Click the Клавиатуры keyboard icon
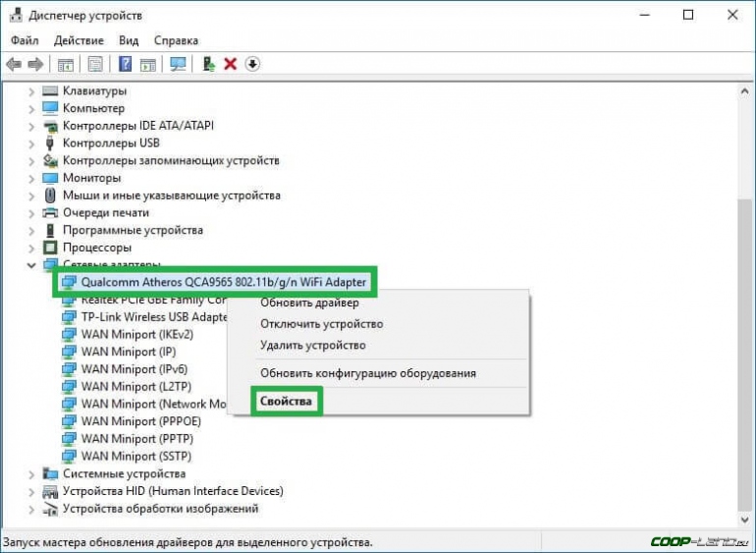This screenshot has width=756, height=553. 50,90
